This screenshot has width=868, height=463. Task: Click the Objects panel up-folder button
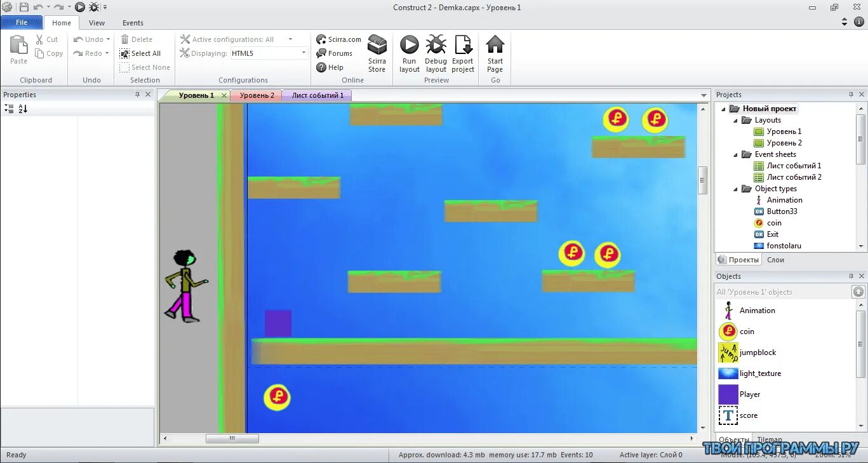click(858, 292)
